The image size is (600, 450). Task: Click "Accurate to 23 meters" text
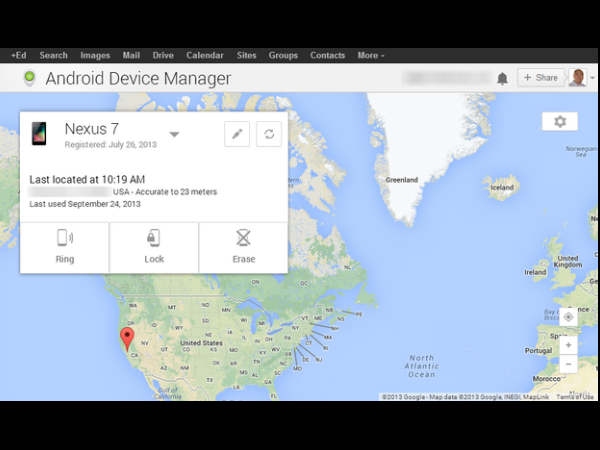point(176,192)
